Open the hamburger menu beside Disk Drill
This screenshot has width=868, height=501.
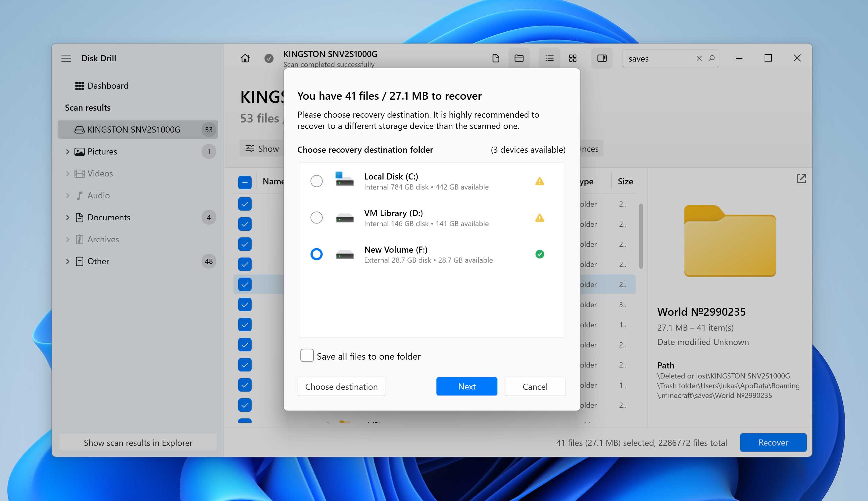point(66,58)
